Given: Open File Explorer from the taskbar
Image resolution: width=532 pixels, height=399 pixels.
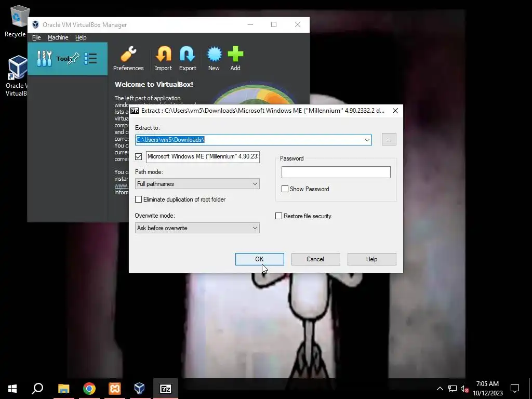Looking at the screenshot, I should point(63,389).
